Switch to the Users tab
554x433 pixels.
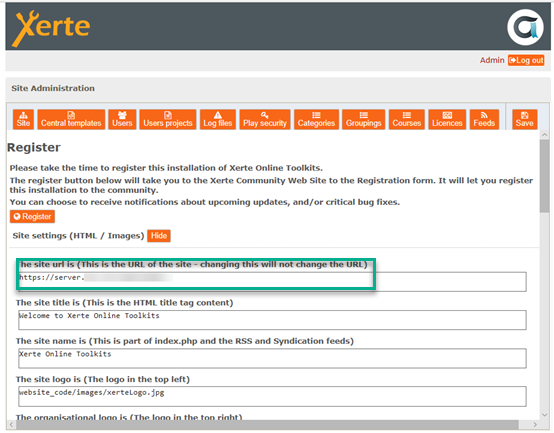tap(122, 119)
